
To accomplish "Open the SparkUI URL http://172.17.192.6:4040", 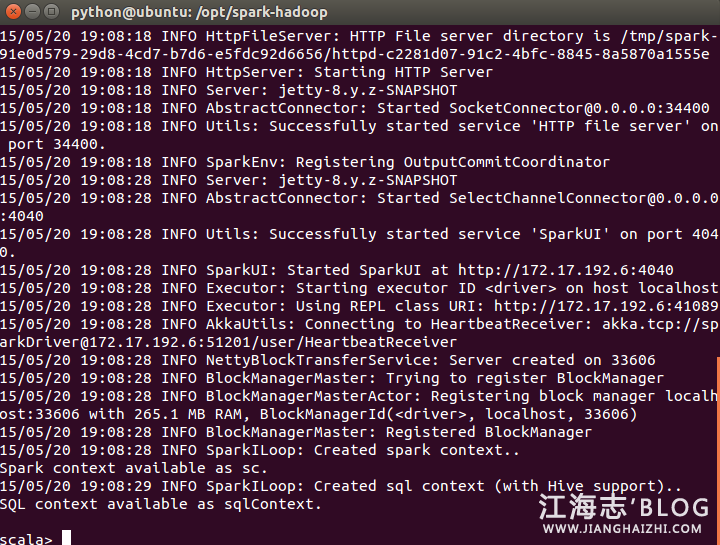I will (x=565, y=270).
